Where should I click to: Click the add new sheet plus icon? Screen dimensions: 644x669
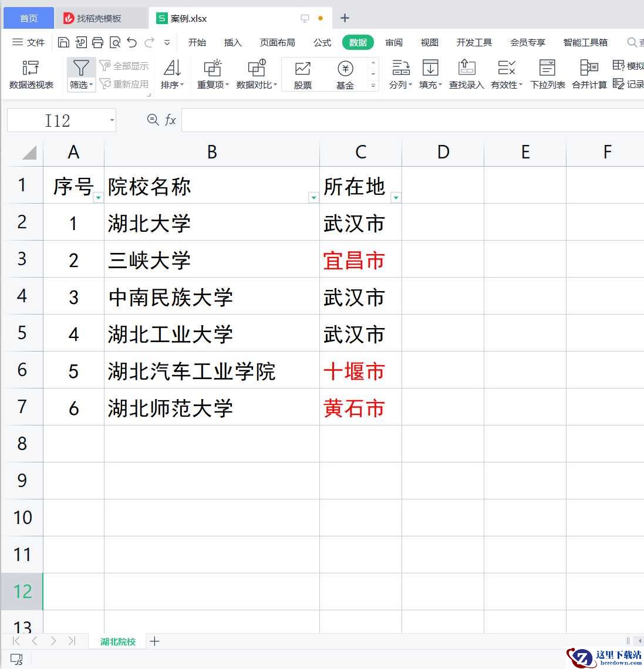[x=155, y=641]
